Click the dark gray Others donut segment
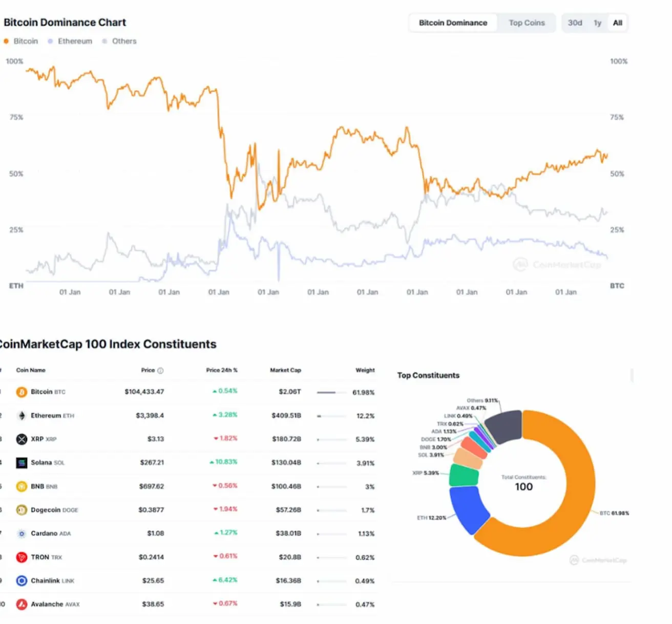This screenshot has height=624, width=672. tap(503, 426)
